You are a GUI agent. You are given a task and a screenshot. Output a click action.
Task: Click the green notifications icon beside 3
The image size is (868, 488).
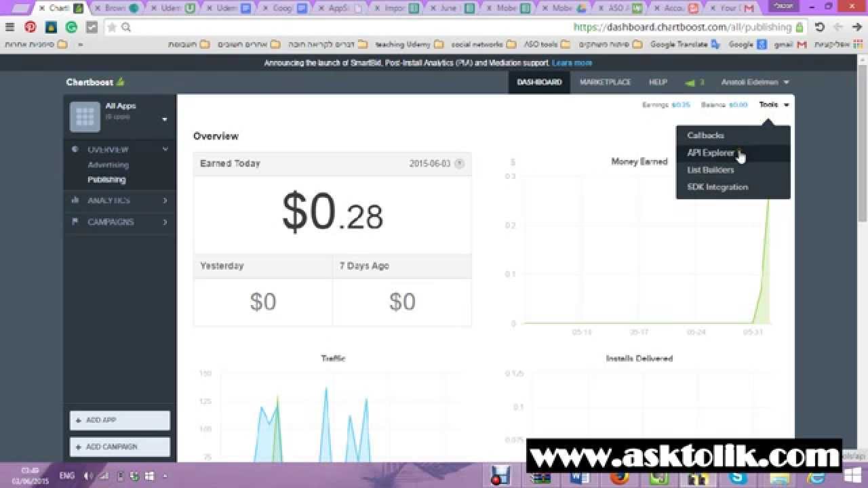(x=690, y=83)
